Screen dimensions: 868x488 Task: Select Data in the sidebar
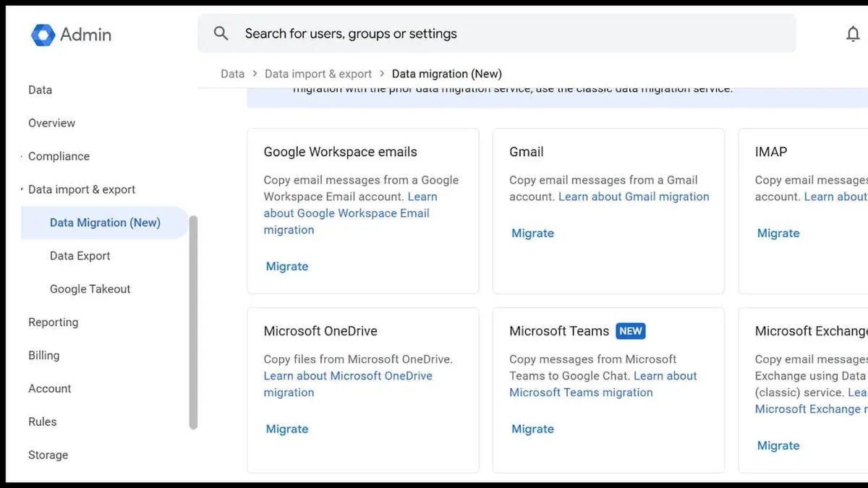point(40,90)
